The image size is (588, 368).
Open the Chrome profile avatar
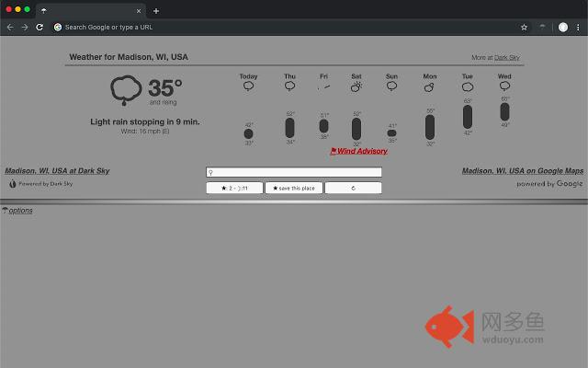point(563,28)
